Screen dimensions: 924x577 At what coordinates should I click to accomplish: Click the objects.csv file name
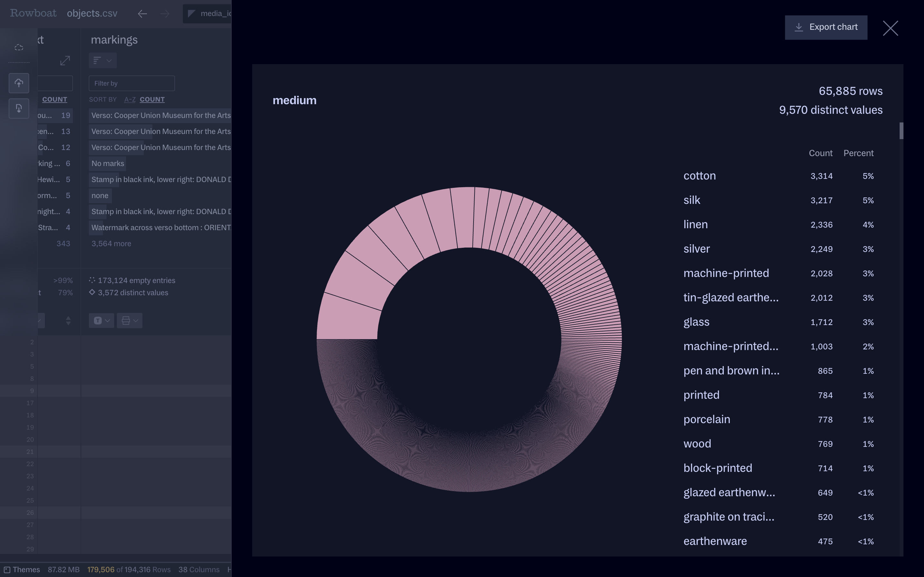pyautogui.click(x=92, y=13)
